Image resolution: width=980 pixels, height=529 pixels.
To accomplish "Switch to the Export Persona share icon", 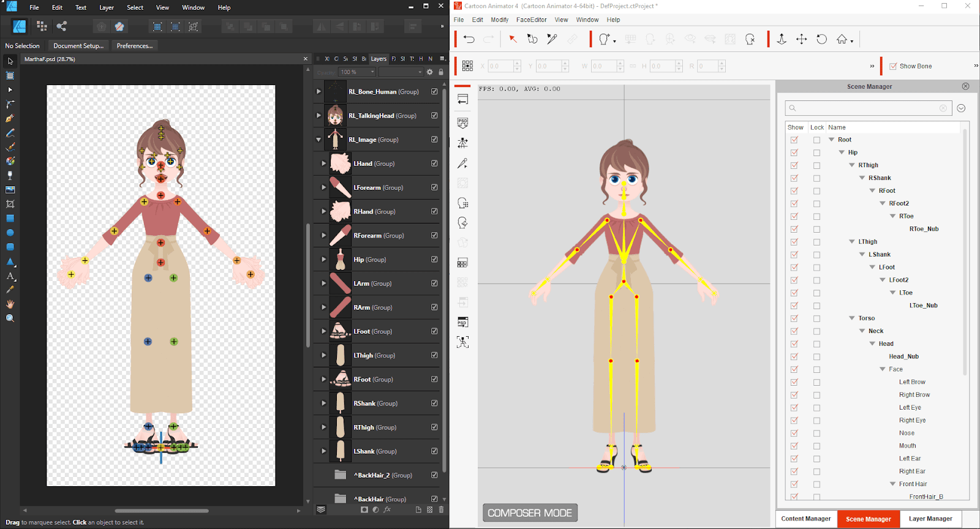I will coord(61,26).
